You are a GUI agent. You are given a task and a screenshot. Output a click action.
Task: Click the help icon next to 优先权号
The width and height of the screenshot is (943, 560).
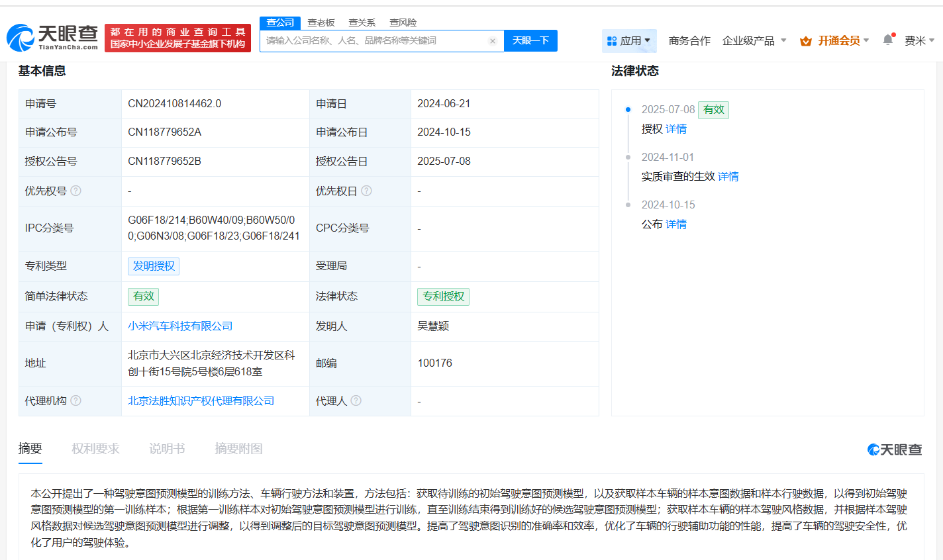(76, 191)
